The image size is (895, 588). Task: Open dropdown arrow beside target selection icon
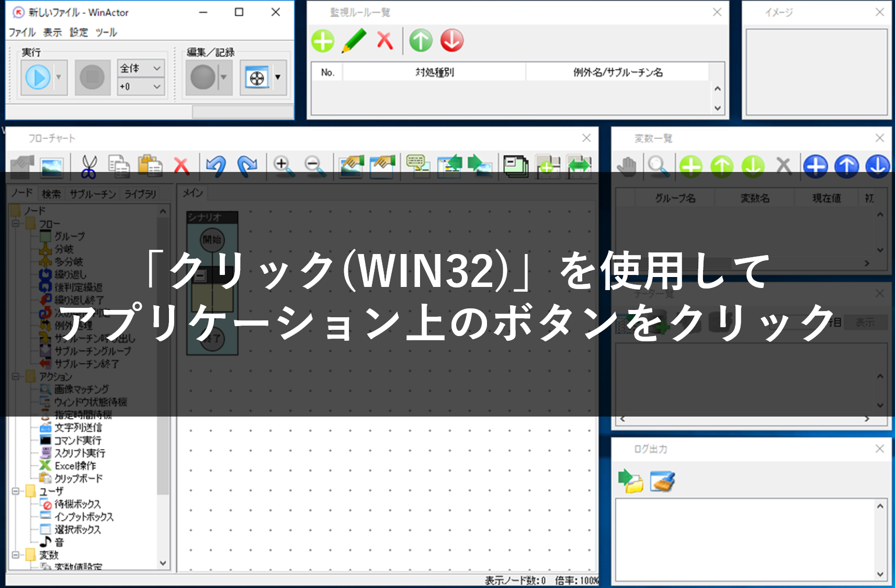(278, 77)
